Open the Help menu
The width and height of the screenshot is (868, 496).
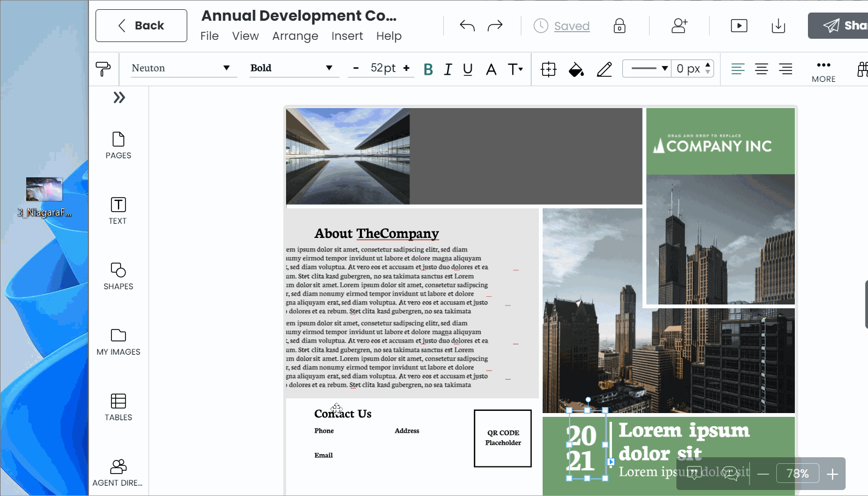(389, 36)
